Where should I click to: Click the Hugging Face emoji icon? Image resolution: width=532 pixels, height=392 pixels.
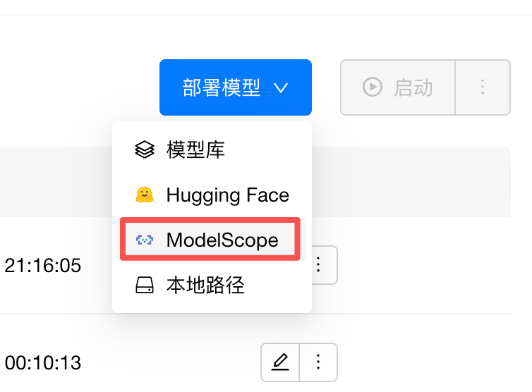click(x=145, y=195)
